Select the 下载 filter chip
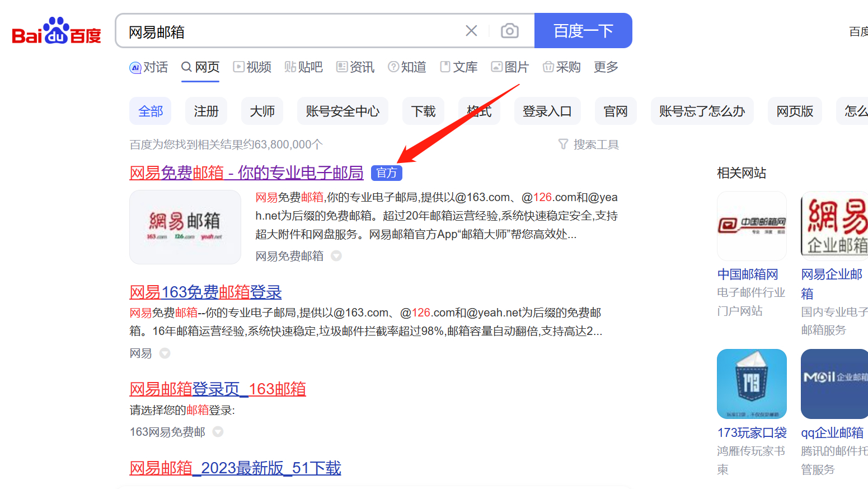Screen dimensions: 868x489 [x=423, y=111]
